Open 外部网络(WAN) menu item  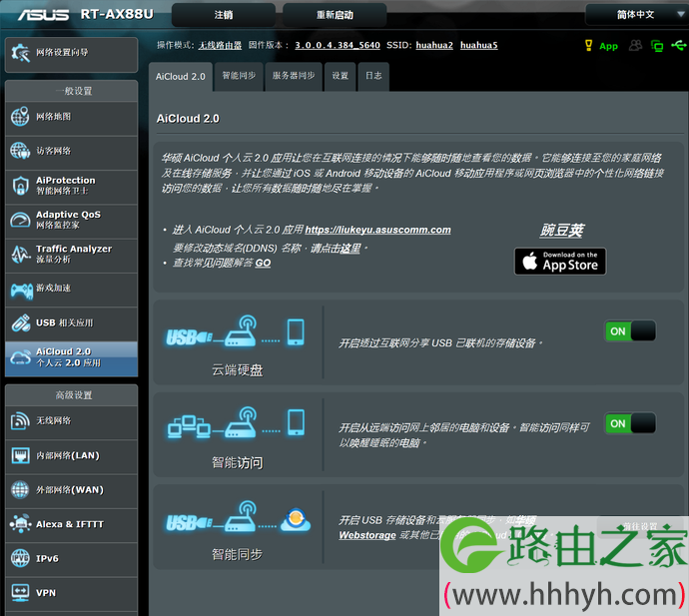(71, 491)
